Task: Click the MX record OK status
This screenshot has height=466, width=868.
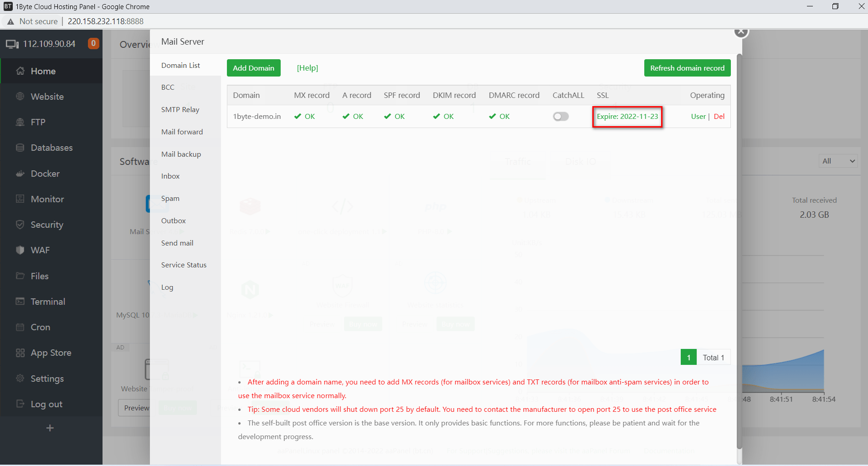Action: pyautogui.click(x=305, y=117)
